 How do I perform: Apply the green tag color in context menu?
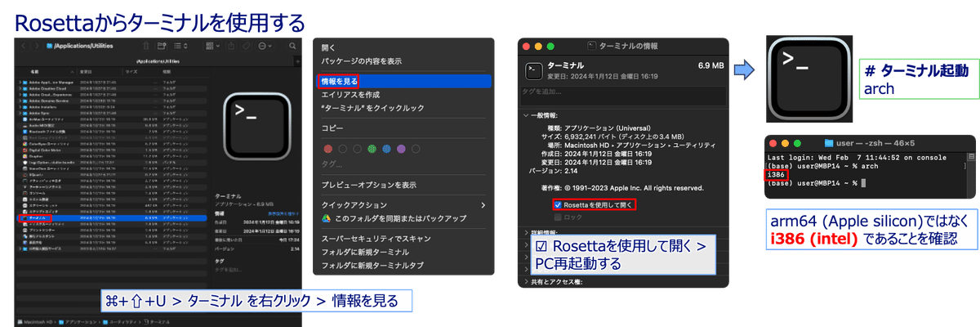(372, 150)
